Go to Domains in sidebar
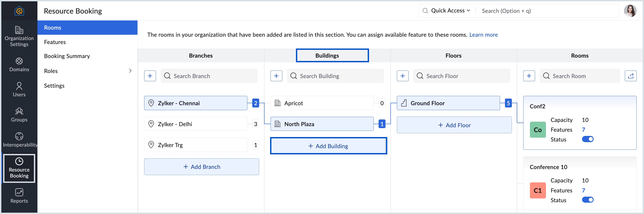This screenshot has height=214, width=644. (x=19, y=65)
